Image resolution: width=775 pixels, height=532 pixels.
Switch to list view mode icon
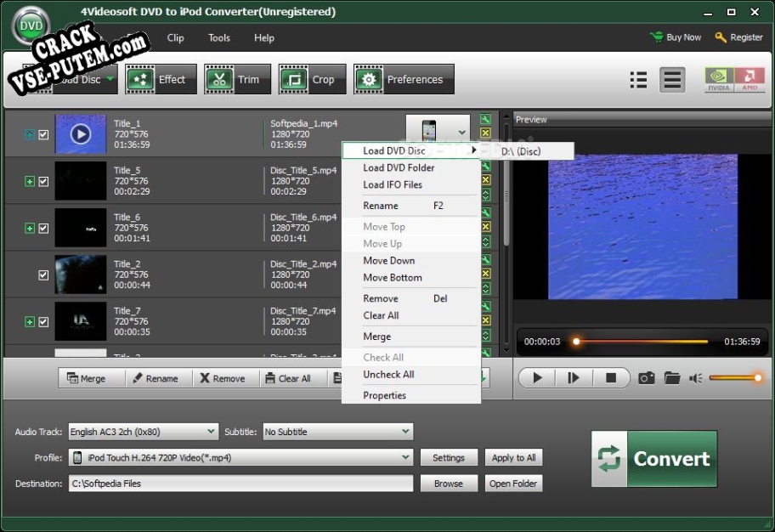tap(638, 80)
